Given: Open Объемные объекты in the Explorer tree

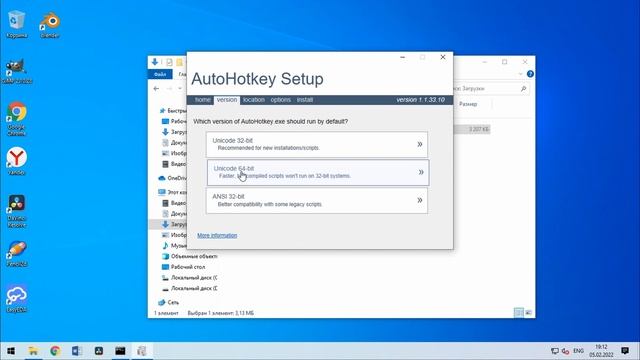Looking at the screenshot, I should 189,256.
